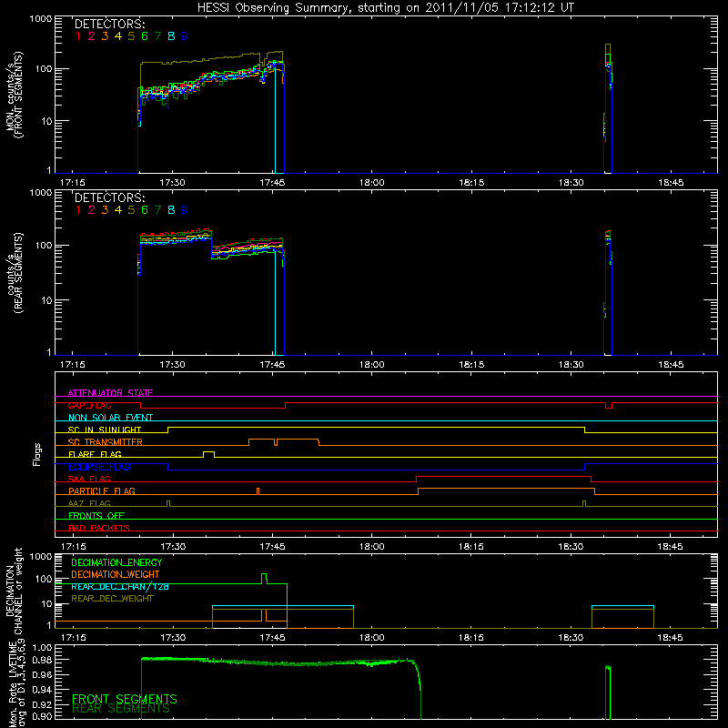Select the DETECTORS: label in the front segments panel

pyautogui.click(x=109, y=24)
